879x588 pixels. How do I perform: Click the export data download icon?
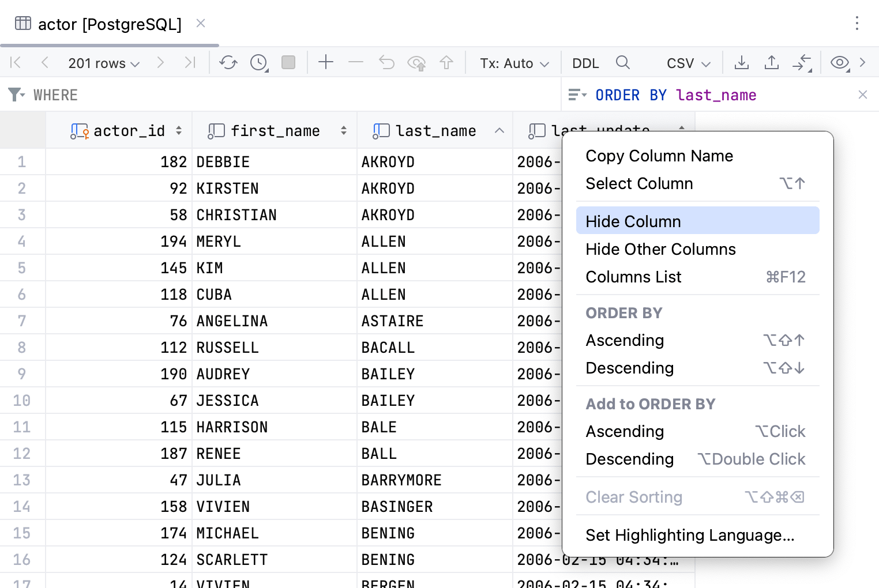click(742, 62)
